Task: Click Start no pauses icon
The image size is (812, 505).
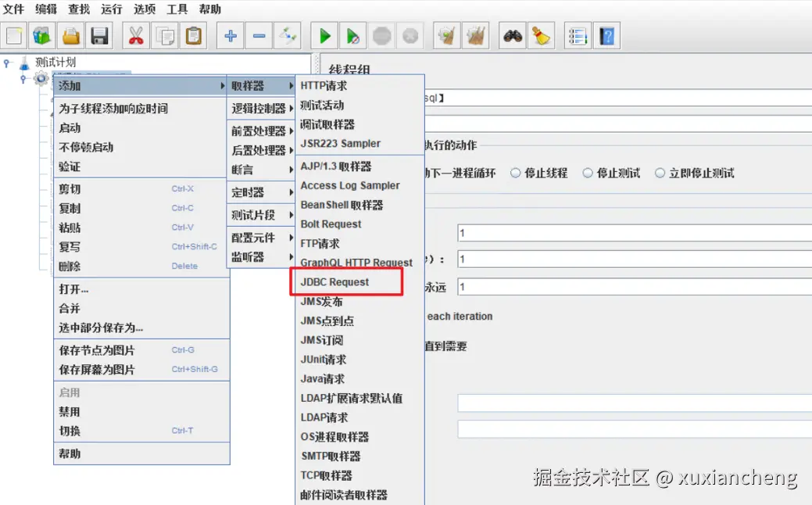Action: click(x=353, y=36)
